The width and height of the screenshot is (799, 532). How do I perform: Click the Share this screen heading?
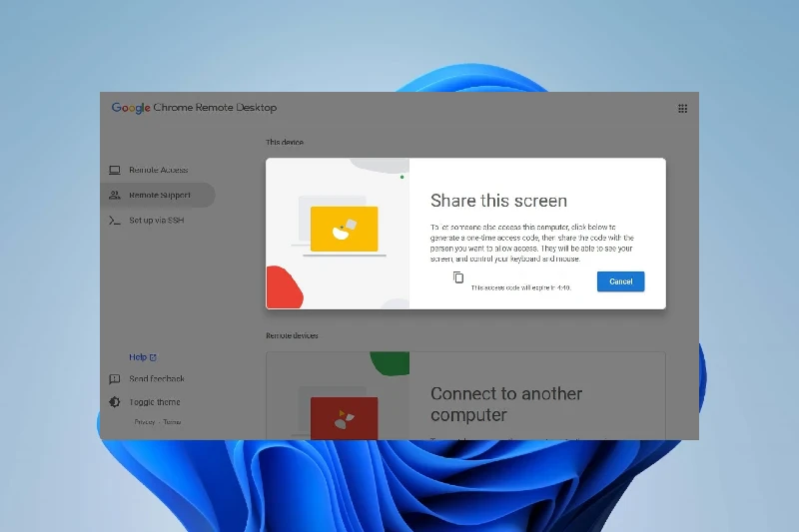tap(498, 201)
